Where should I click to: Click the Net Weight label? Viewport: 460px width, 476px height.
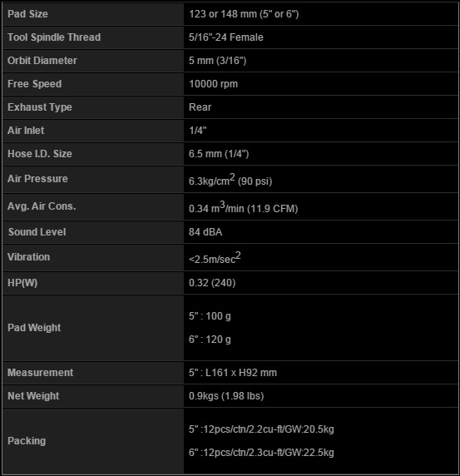click(x=33, y=396)
